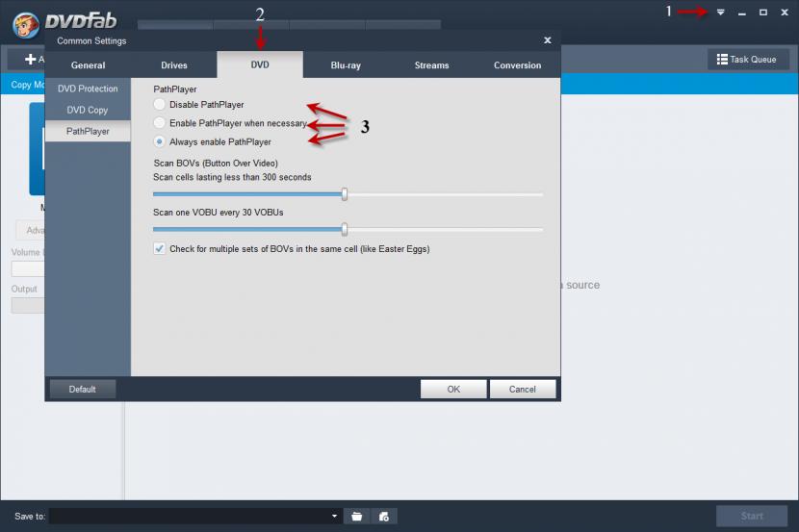Viewport: 799px width, 532px height.
Task: Minimize the DVDFab window
Action: 742,13
